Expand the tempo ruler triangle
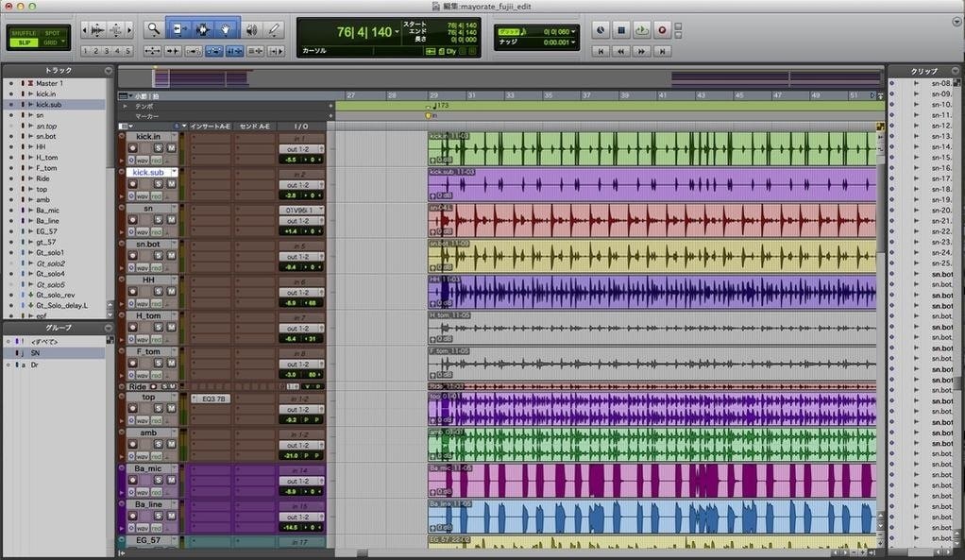Image resolution: width=965 pixels, height=560 pixels. pos(125,106)
